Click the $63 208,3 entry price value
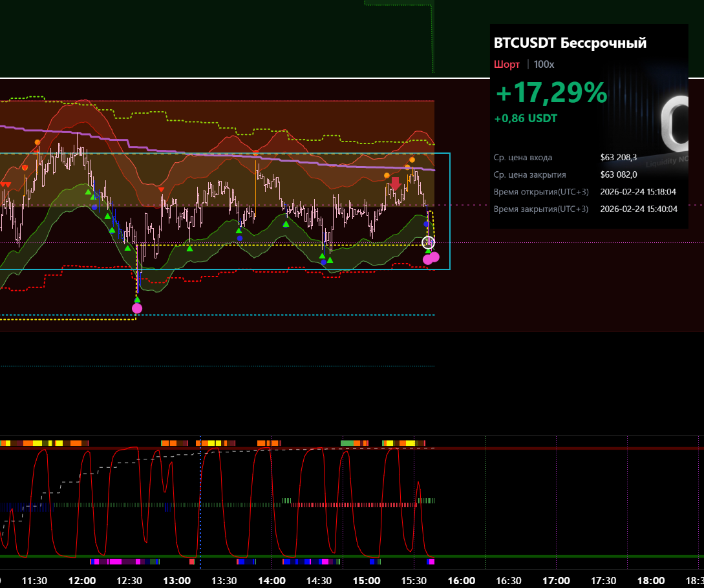Image resolution: width=704 pixels, height=588 pixels. tap(618, 157)
